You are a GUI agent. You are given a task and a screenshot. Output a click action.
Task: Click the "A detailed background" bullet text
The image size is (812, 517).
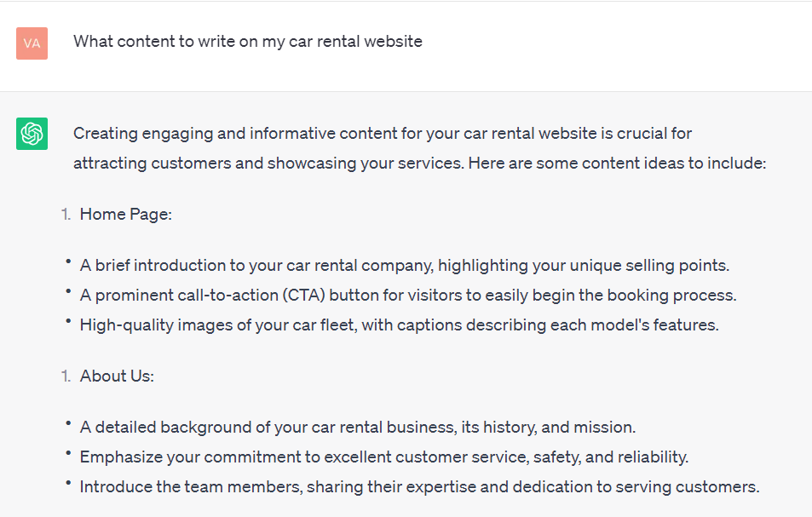[x=358, y=428]
